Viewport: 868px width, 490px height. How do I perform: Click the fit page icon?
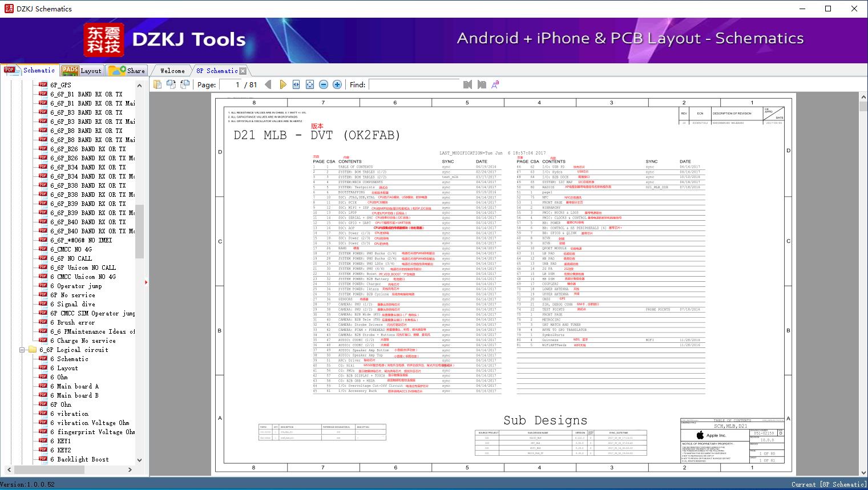(x=310, y=84)
